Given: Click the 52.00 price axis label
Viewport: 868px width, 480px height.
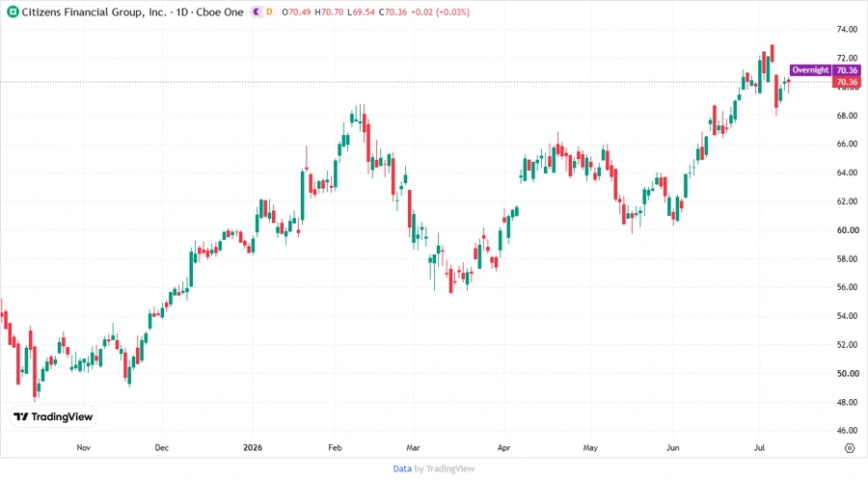Looking at the screenshot, I should click(847, 344).
